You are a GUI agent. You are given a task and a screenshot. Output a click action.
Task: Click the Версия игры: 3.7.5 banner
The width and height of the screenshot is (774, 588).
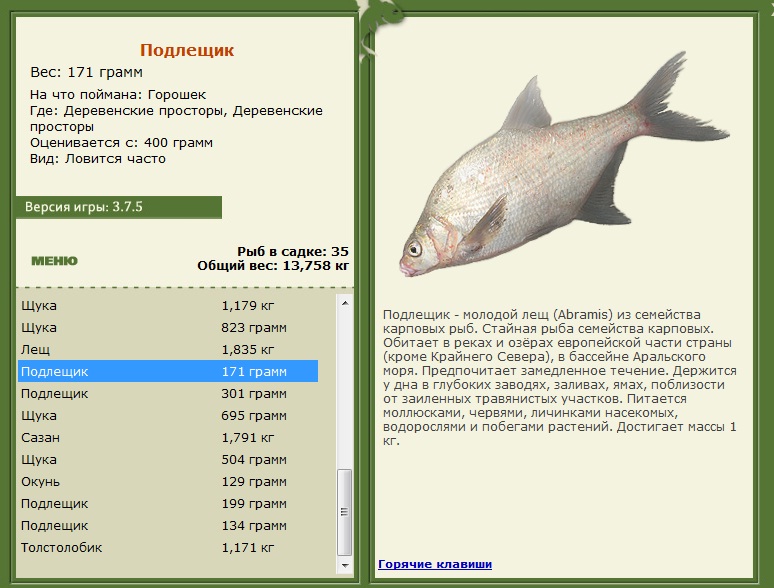click(119, 207)
